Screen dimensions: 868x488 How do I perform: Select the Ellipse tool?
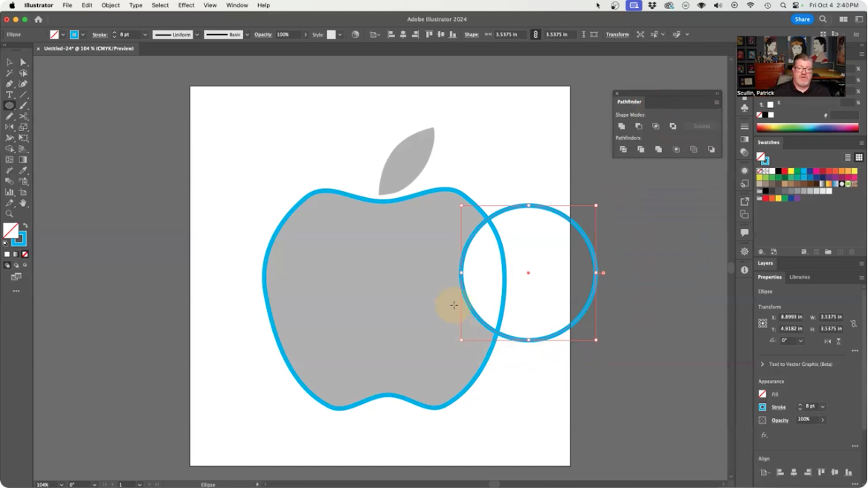(10, 105)
